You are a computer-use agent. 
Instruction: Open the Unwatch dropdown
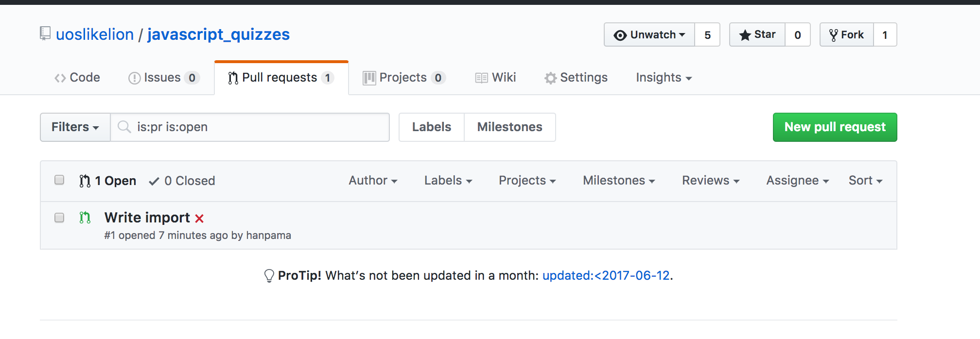[x=649, y=35]
